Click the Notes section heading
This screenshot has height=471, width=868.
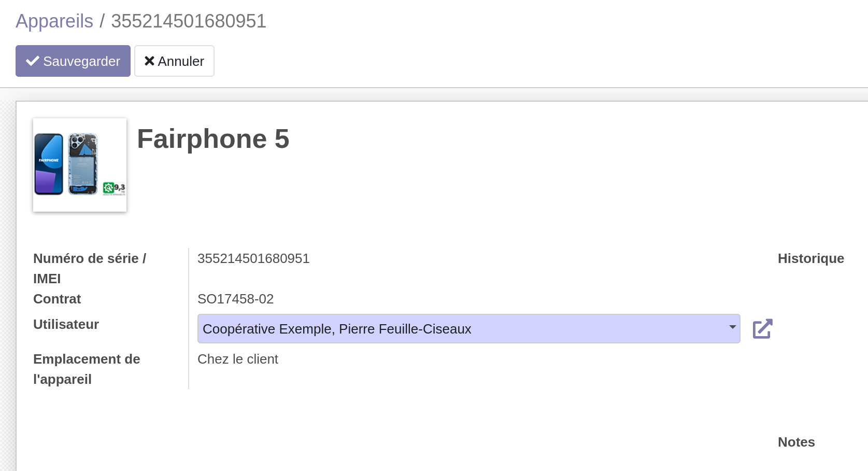[796, 442]
